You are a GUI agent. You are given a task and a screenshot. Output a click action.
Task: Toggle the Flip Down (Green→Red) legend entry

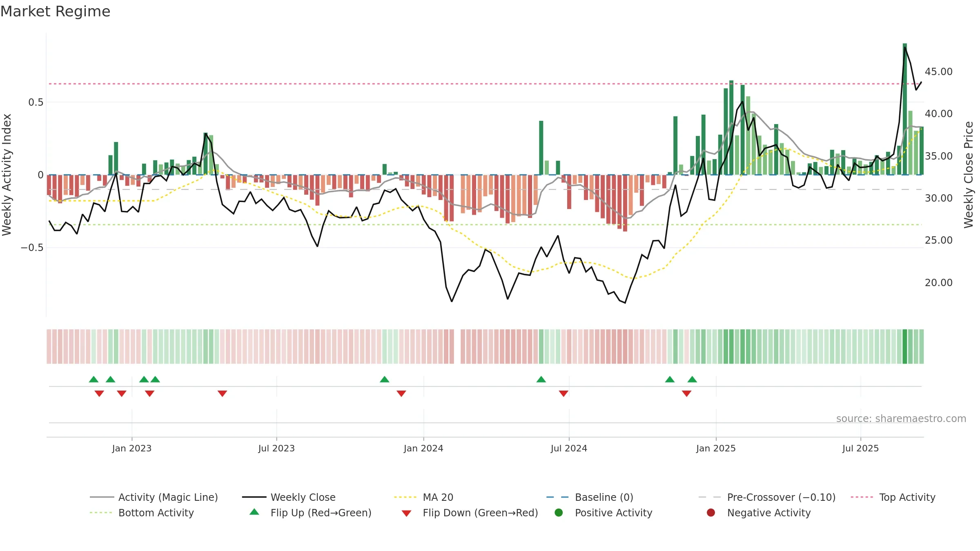click(470, 513)
